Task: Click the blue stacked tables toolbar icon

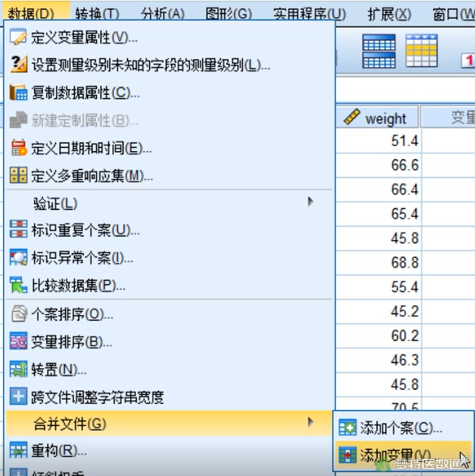Action: pyautogui.click(x=379, y=51)
